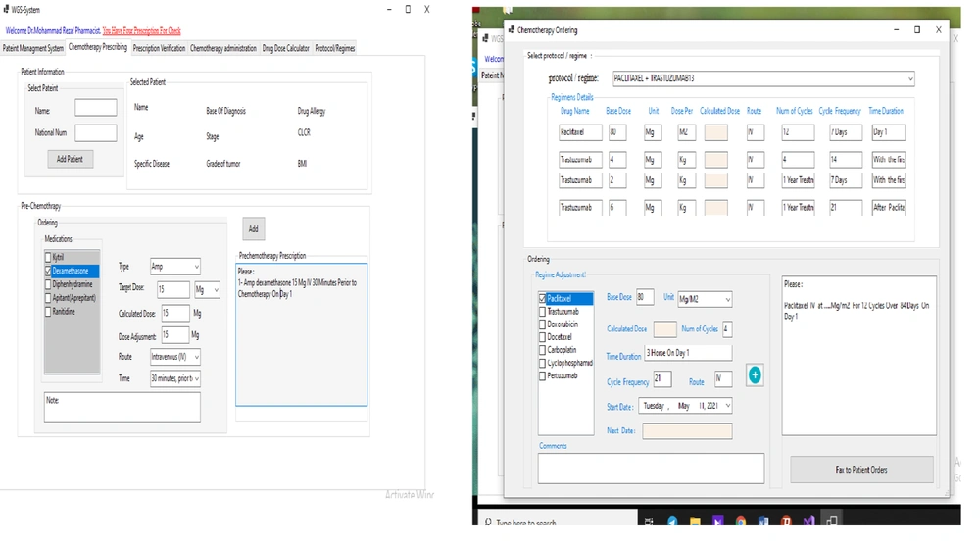Image resolution: width=980 pixels, height=549 pixels.
Task: Click the Prechemotherapy Prescription text area
Action: click(x=301, y=334)
